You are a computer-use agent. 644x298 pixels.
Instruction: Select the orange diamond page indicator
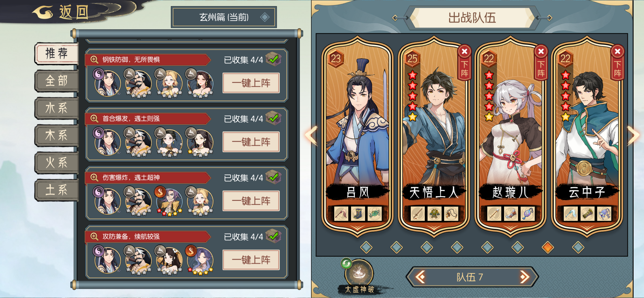[548, 247]
